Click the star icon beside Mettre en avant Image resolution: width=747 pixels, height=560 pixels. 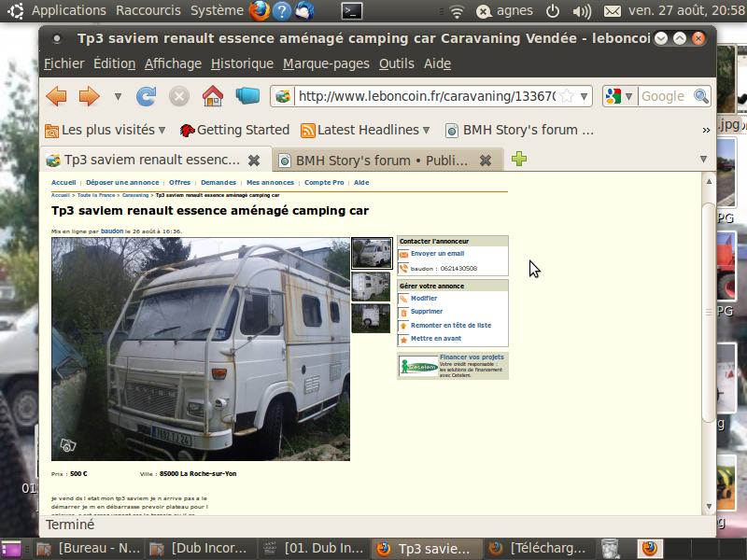click(403, 339)
